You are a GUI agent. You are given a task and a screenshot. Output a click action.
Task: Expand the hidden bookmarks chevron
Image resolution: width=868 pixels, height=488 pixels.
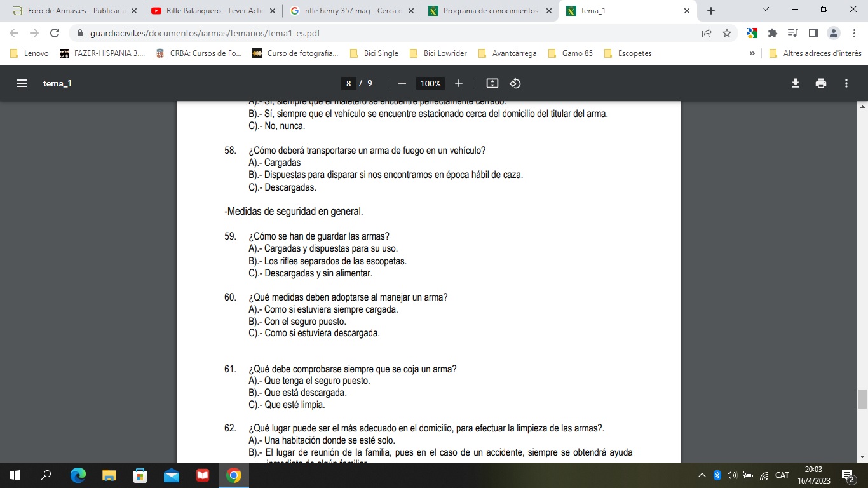point(752,53)
